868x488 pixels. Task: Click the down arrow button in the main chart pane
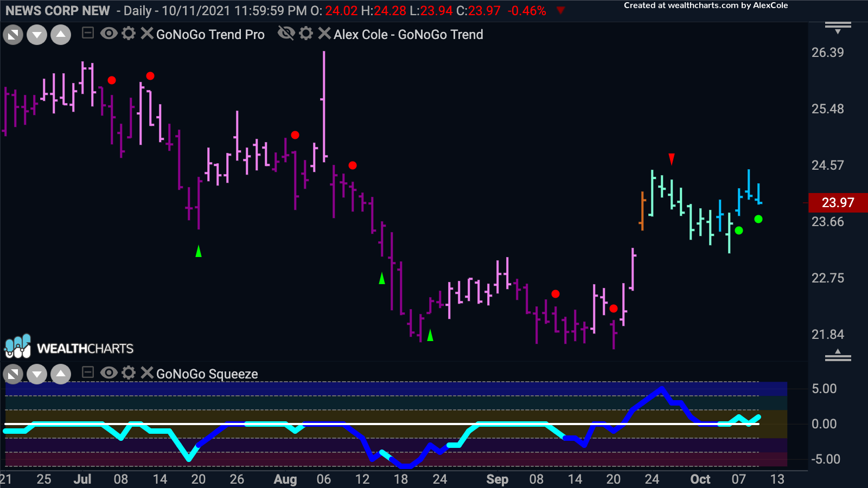pos(37,35)
